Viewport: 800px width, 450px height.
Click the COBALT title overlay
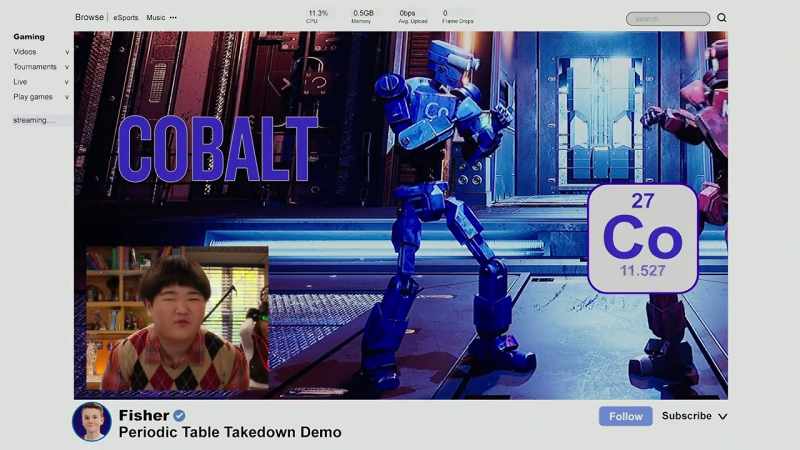(x=218, y=148)
